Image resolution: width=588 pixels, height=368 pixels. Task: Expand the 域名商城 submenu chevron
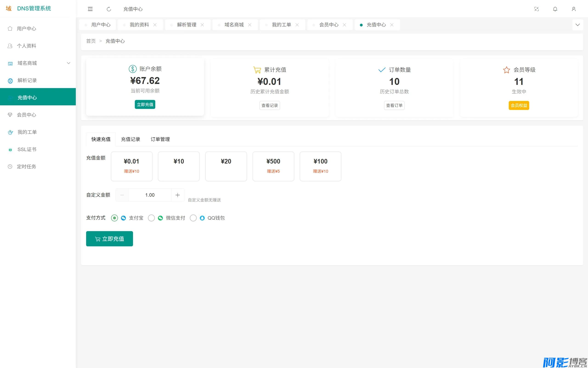(x=68, y=63)
